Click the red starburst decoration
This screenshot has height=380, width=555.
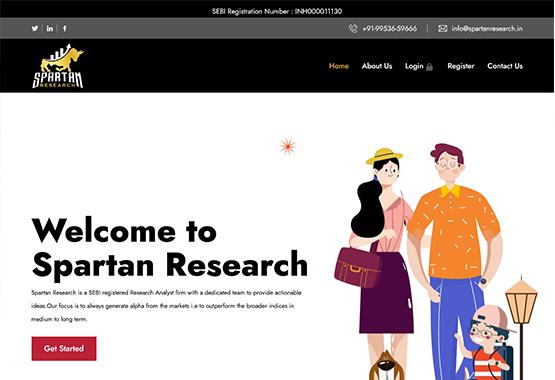coord(288,146)
